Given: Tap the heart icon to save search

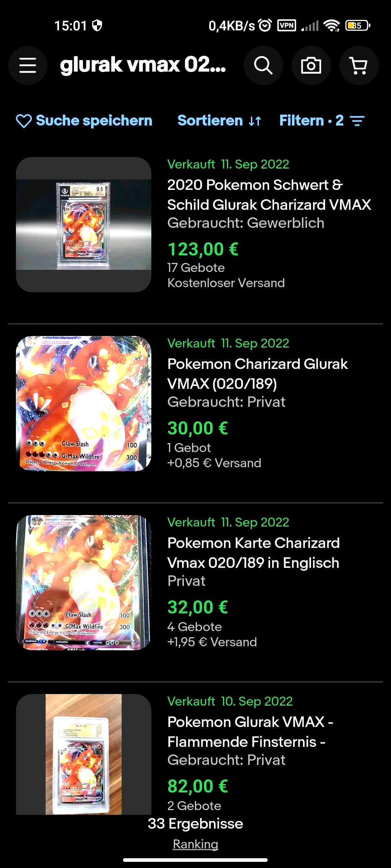Looking at the screenshot, I should 24,121.
